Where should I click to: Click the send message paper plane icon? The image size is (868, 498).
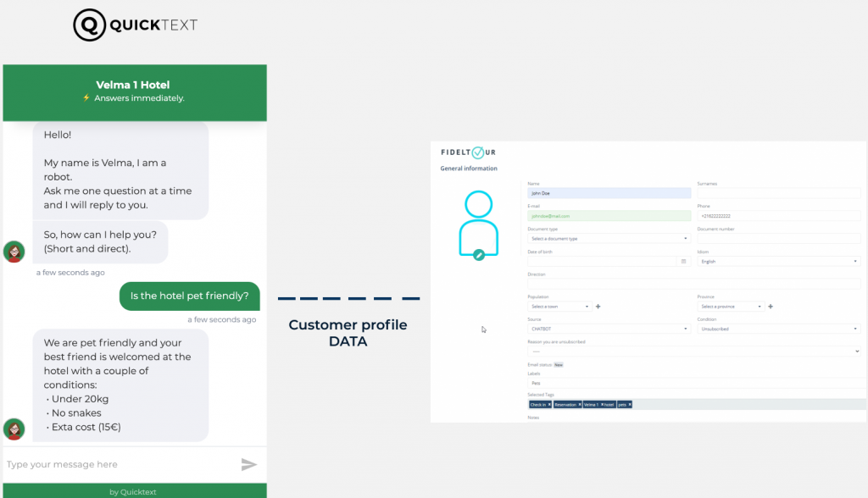(x=249, y=464)
